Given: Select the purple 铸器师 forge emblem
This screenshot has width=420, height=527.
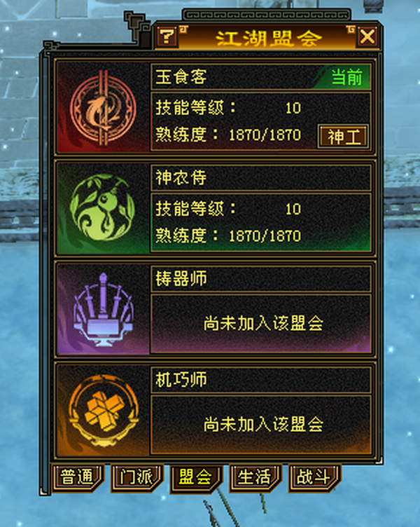Looking at the screenshot, I should point(103,309).
